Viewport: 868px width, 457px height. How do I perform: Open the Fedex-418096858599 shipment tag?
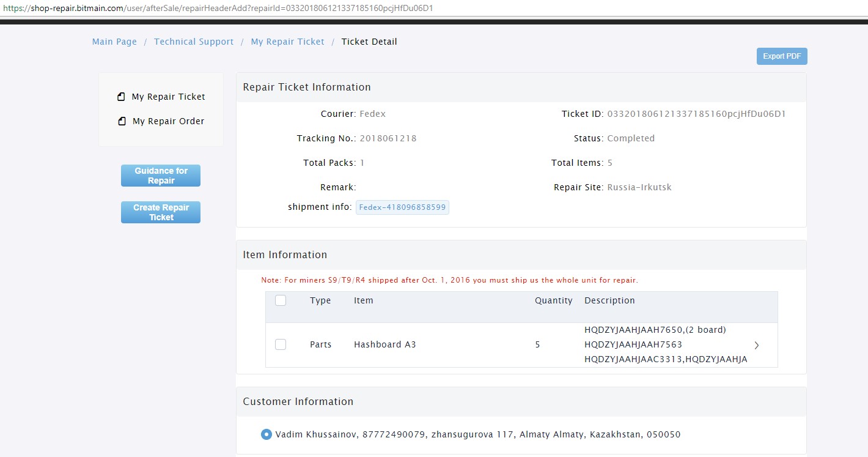(402, 207)
